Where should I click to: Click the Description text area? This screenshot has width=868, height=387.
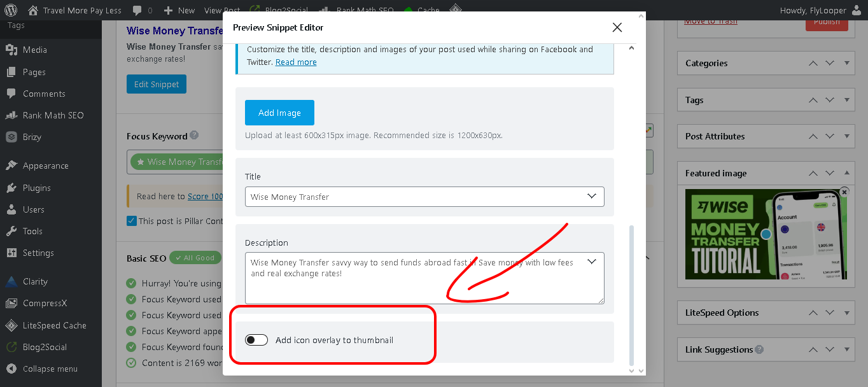point(424,278)
